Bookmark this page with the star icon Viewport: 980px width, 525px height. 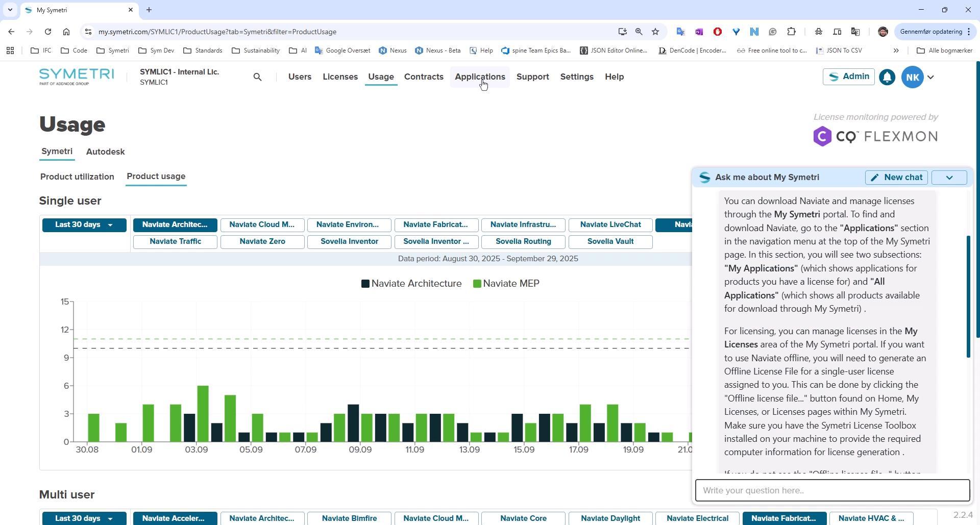[655, 32]
